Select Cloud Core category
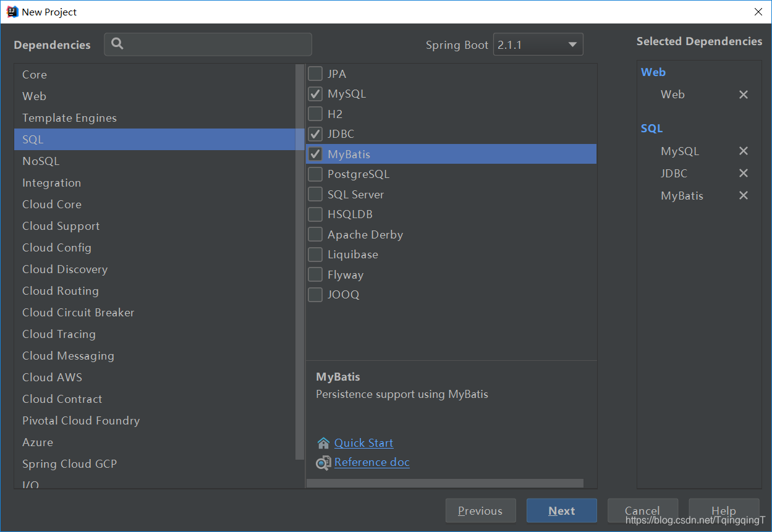Viewport: 772px width, 532px height. (155, 205)
